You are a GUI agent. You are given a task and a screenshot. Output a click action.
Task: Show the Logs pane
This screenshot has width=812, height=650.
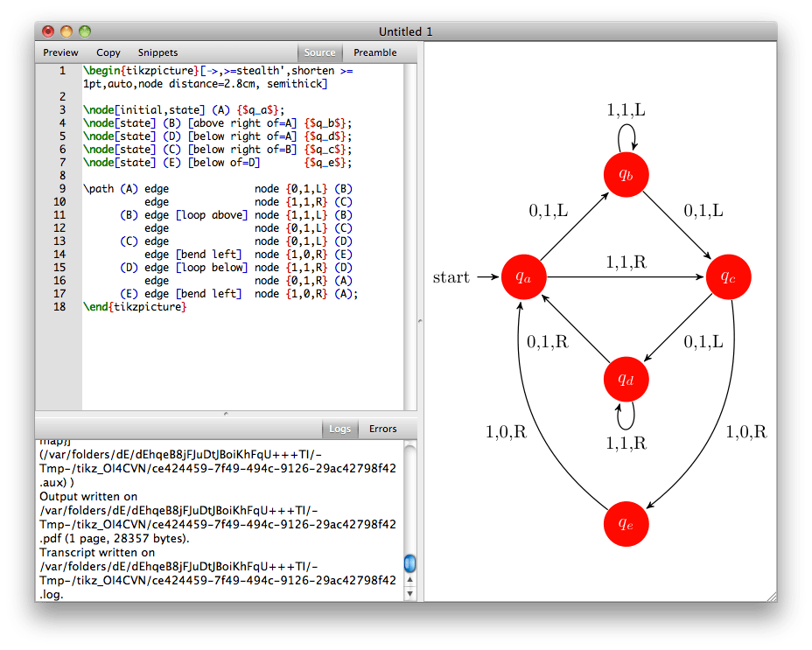(x=340, y=428)
